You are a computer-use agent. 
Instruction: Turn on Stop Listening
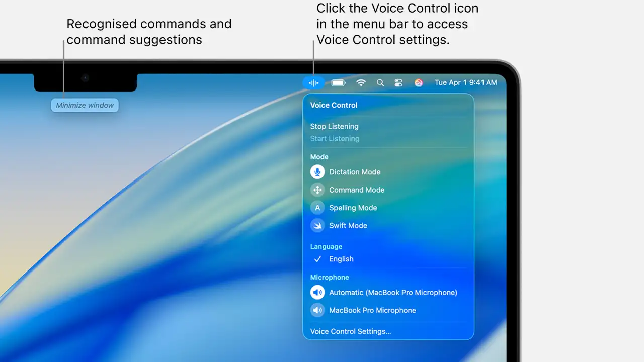tap(334, 126)
